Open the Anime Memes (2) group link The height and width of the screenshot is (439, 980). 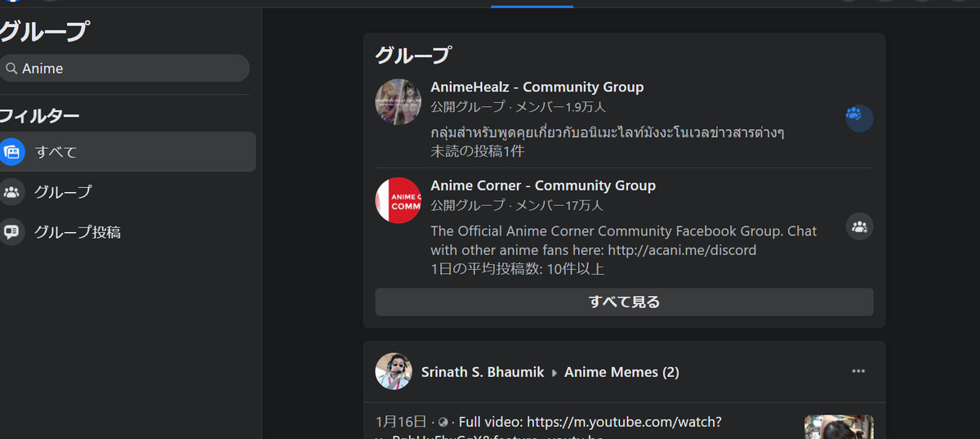(x=621, y=372)
